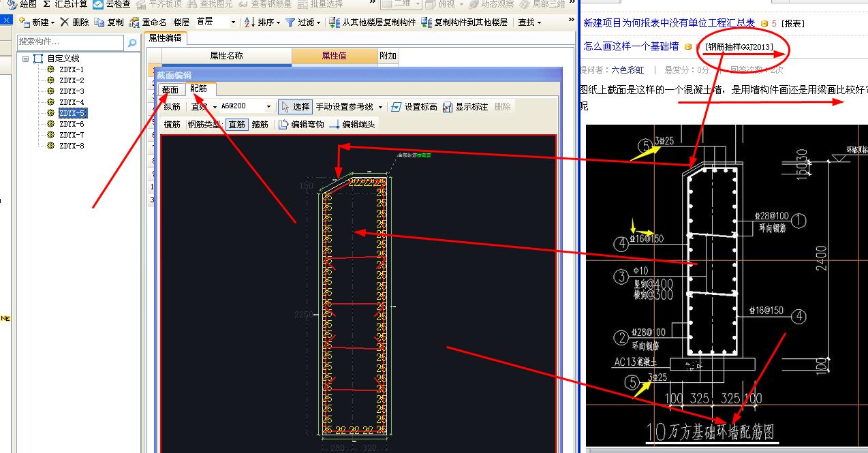Viewport: 868px width, 453px height.
Task: Expand the toolbar overflow chevron next to 查找
Action: (571, 20)
